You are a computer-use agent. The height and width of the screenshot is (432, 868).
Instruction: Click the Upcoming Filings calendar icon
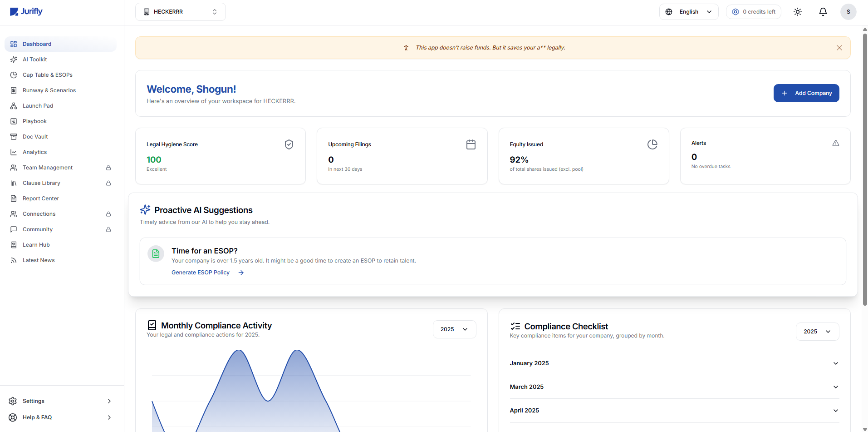coord(471,144)
